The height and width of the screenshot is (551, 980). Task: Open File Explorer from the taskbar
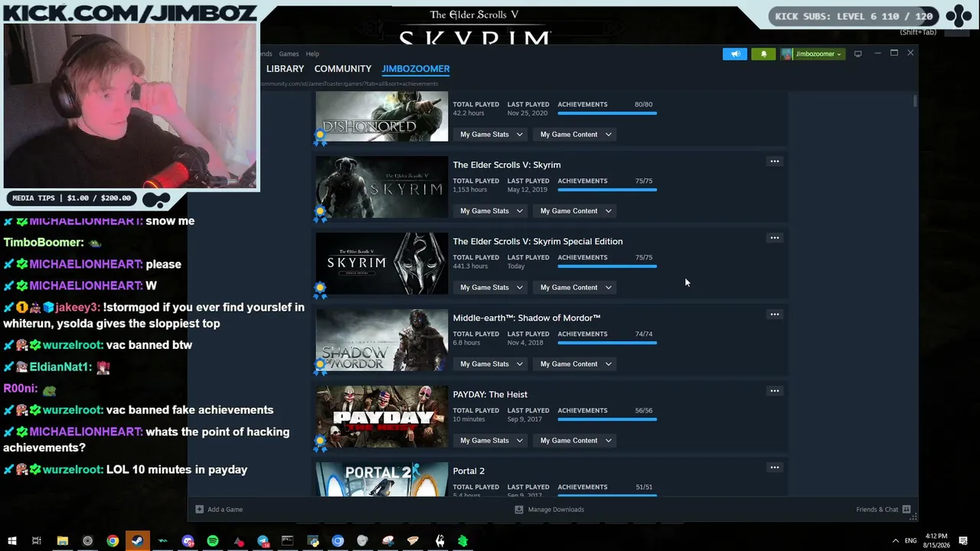point(62,541)
